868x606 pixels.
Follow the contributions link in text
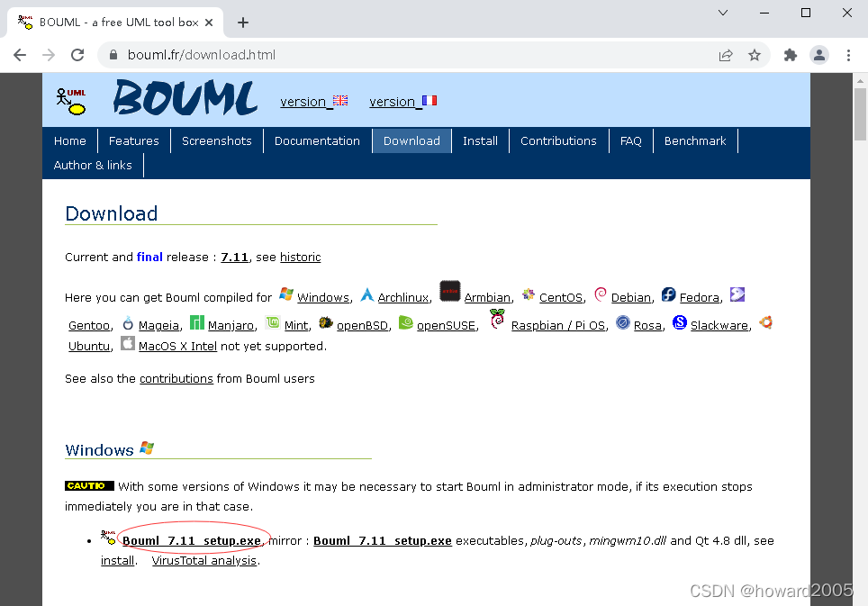click(x=176, y=378)
